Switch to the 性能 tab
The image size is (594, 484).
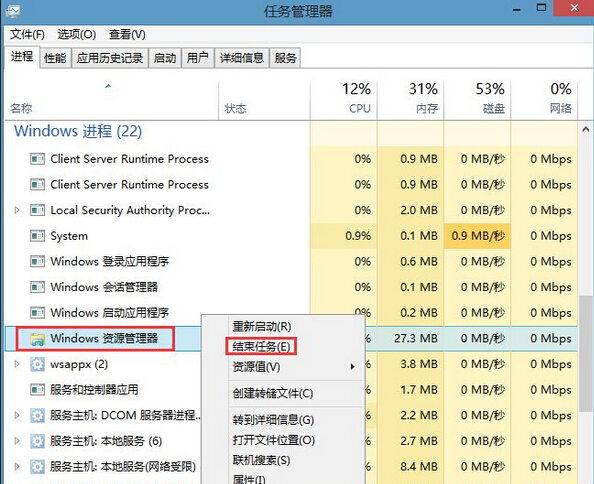tap(55, 58)
